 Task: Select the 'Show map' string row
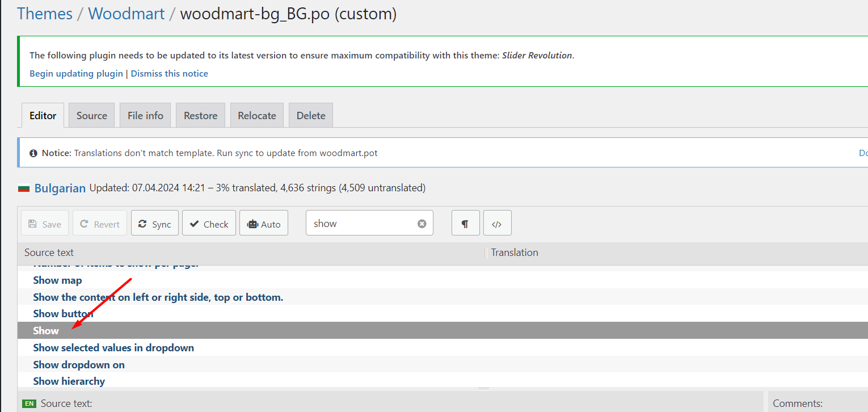pyautogui.click(x=443, y=280)
